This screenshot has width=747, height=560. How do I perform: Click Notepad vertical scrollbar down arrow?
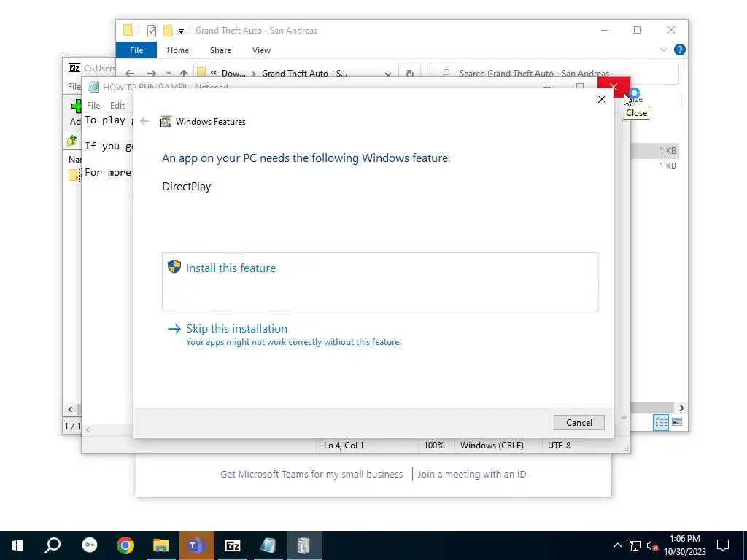[x=624, y=418]
